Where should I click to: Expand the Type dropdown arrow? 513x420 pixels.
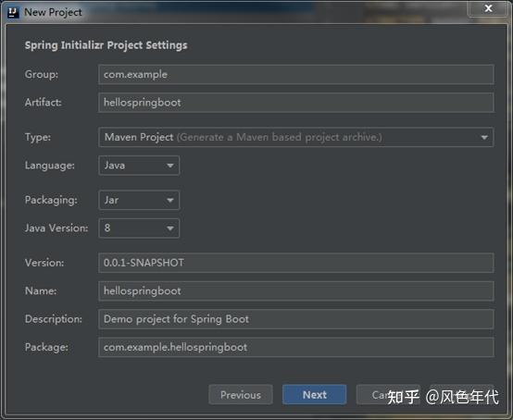pos(484,138)
